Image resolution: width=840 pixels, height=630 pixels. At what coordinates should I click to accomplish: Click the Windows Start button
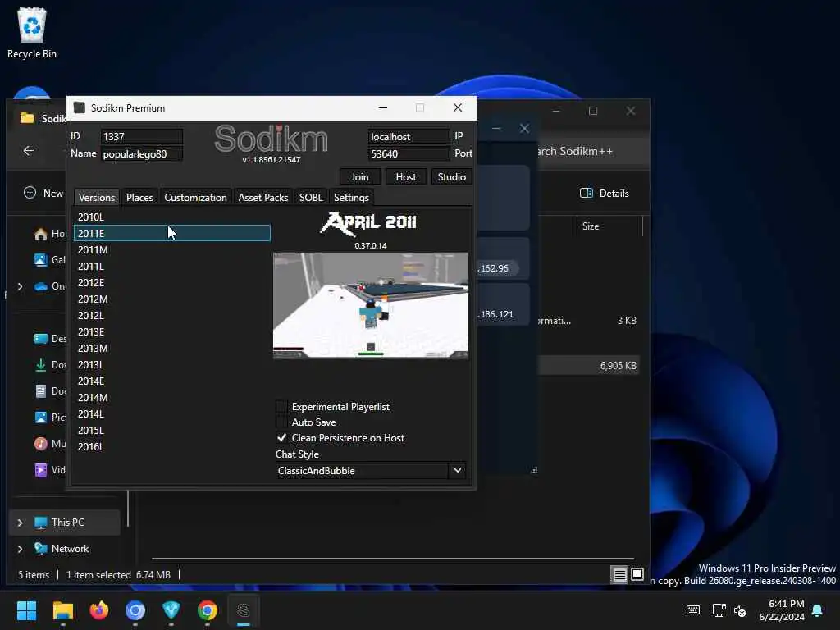[26, 610]
